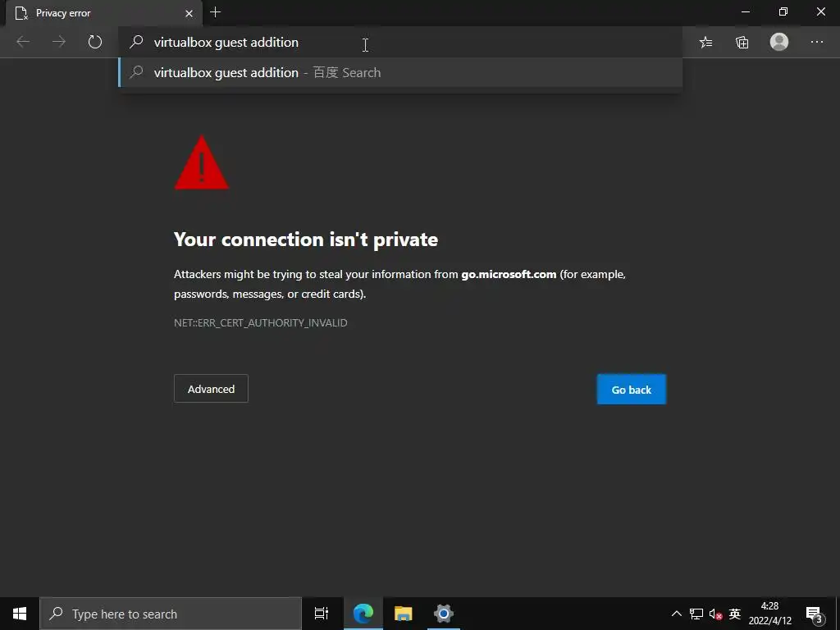
Task: Click the NET::ERR_CERT_AUTHORITY_INVALID error code
Action: [x=260, y=322]
